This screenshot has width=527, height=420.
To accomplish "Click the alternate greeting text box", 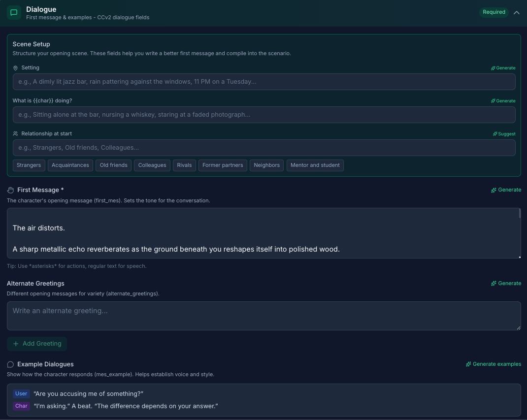I will [x=264, y=316].
